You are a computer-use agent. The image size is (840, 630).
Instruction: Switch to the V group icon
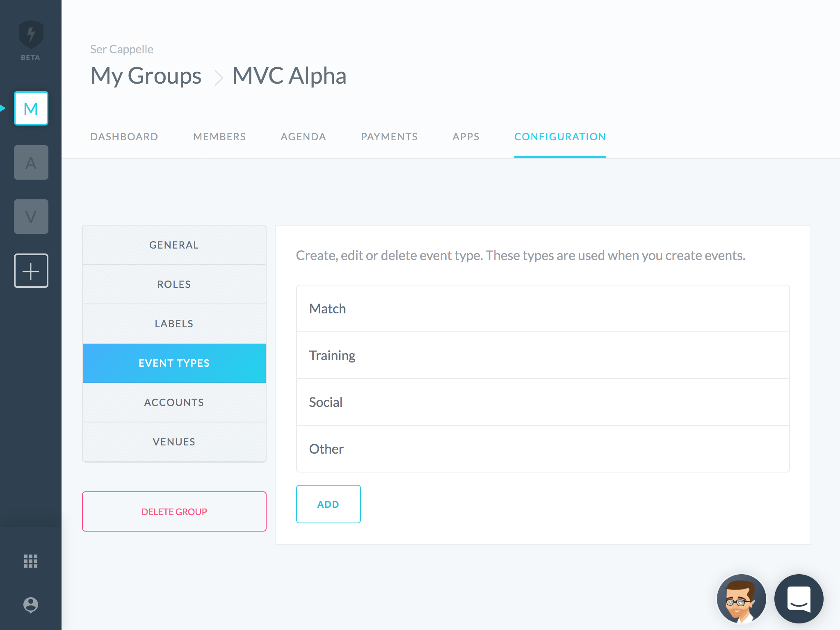(31, 217)
